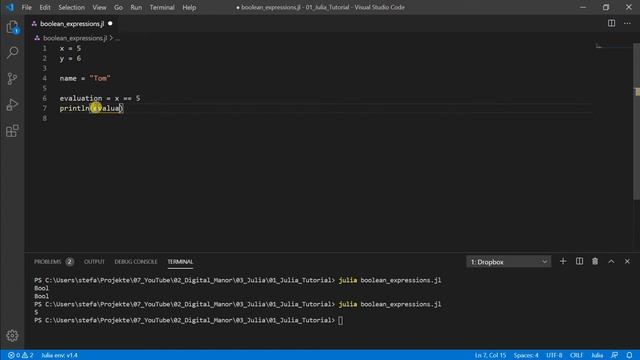Viewport: 640px width, 360px height.
Task: Click Julia env: v1.4 in status bar
Action: [60, 355]
